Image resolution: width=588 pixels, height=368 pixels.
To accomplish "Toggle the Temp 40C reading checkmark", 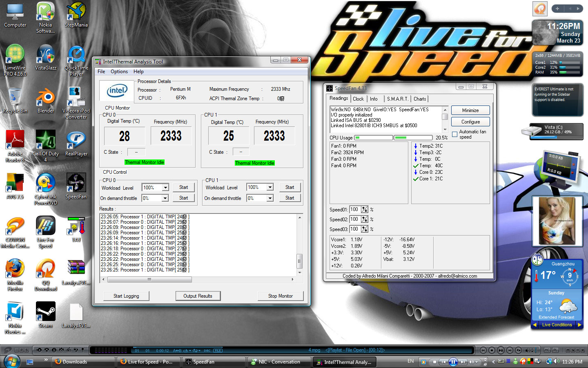I will (x=416, y=166).
